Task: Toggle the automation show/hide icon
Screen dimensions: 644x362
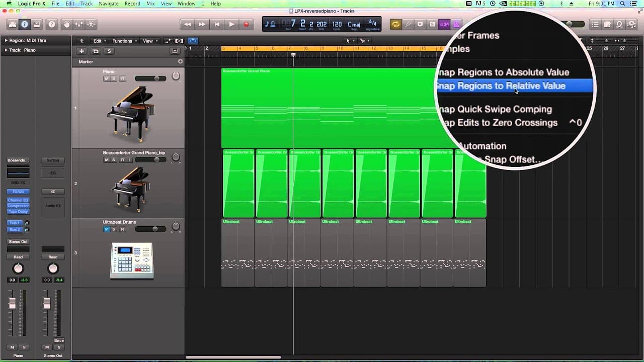Action: tap(168, 41)
